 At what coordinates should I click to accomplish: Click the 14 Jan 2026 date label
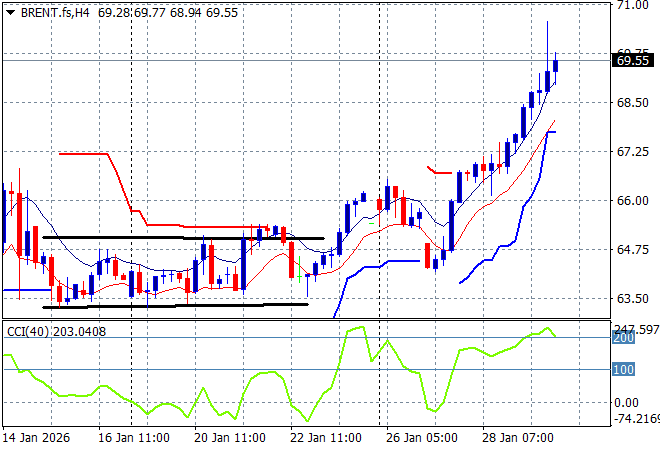(x=38, y=438)
